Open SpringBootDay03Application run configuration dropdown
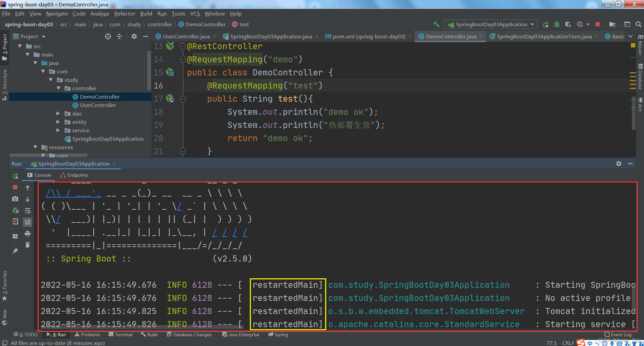 491,24
